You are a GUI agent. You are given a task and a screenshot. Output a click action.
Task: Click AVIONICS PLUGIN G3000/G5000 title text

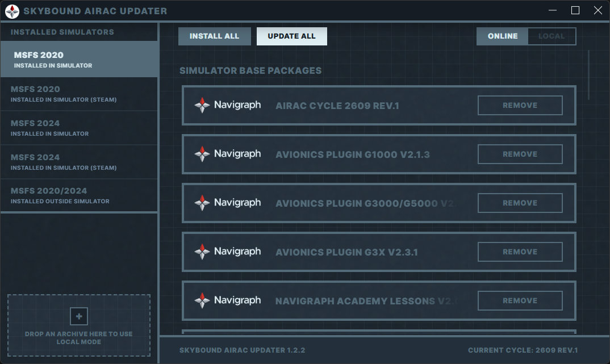click(366, 203)
